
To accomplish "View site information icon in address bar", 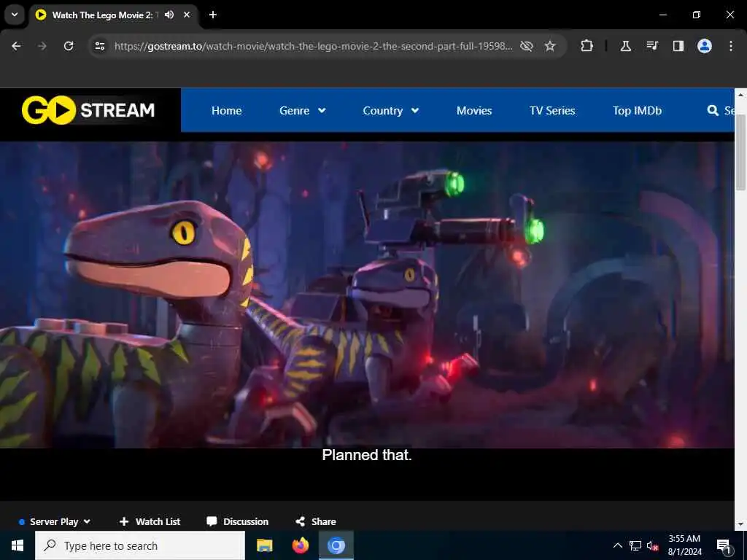I will (99, 46).
